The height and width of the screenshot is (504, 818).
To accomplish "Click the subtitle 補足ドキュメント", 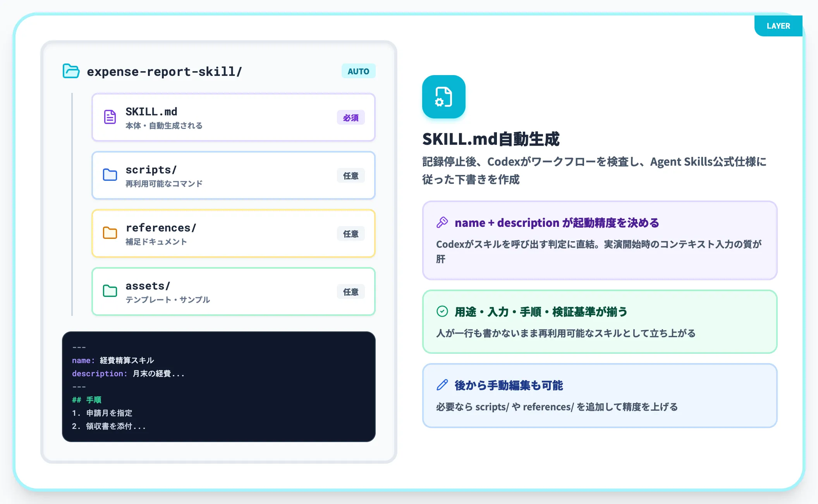I will [x=156, y=242].
